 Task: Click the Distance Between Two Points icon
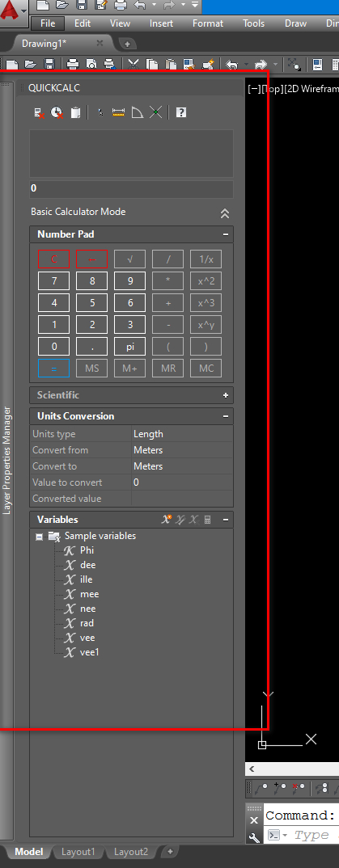[119, 113]
